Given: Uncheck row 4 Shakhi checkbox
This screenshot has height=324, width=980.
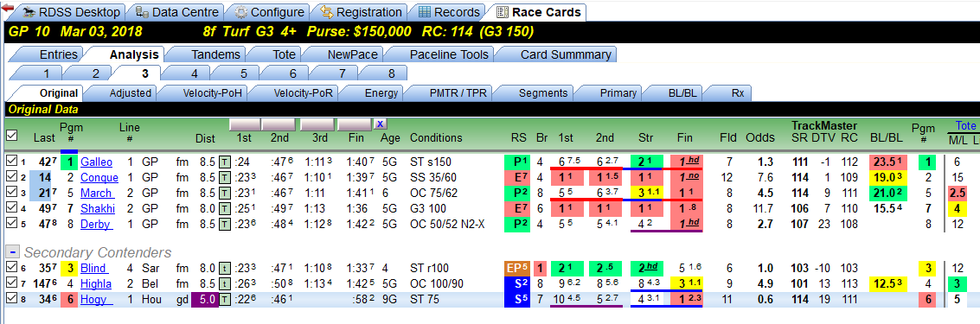Looking at the screenshot, I should (11, 208).
